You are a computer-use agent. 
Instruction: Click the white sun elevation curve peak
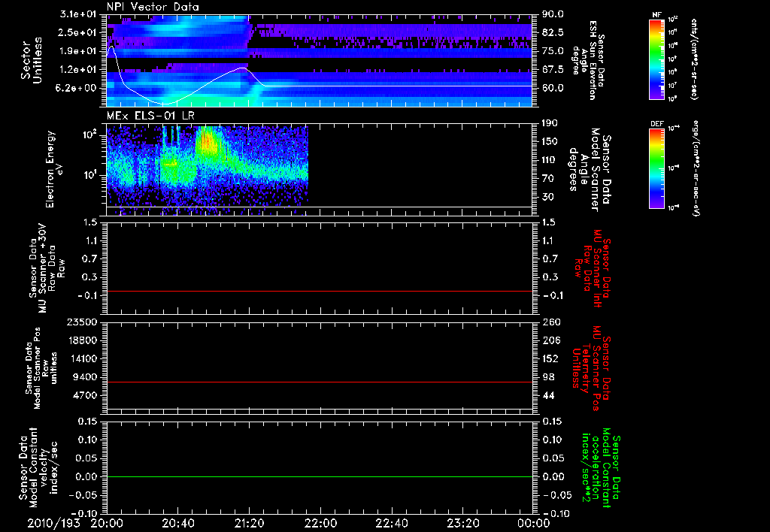coord(112,47)
